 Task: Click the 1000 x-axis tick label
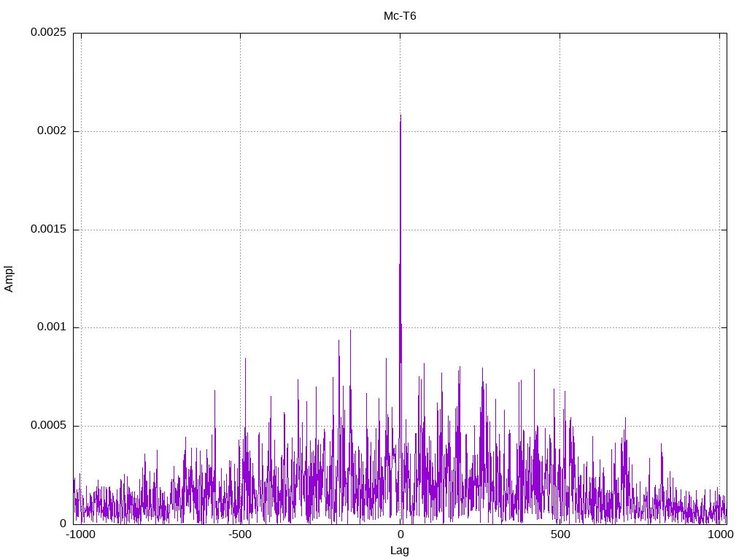720,534
